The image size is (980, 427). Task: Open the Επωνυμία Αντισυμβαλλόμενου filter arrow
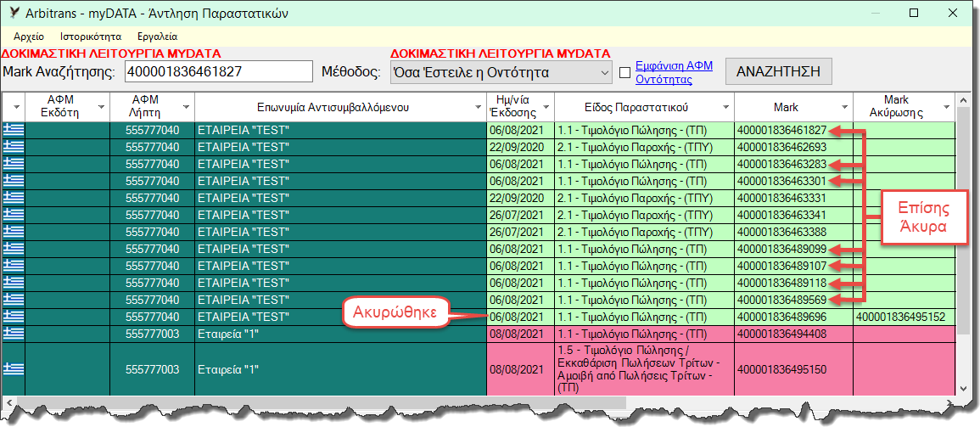[x=478, y=108]
